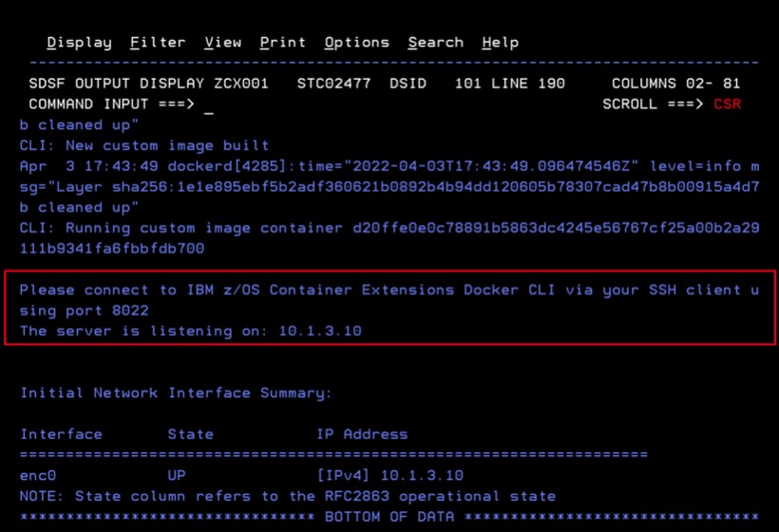Click the 'State' column header
The width and height of the screenshot is (779, 532).
(190, 435)
